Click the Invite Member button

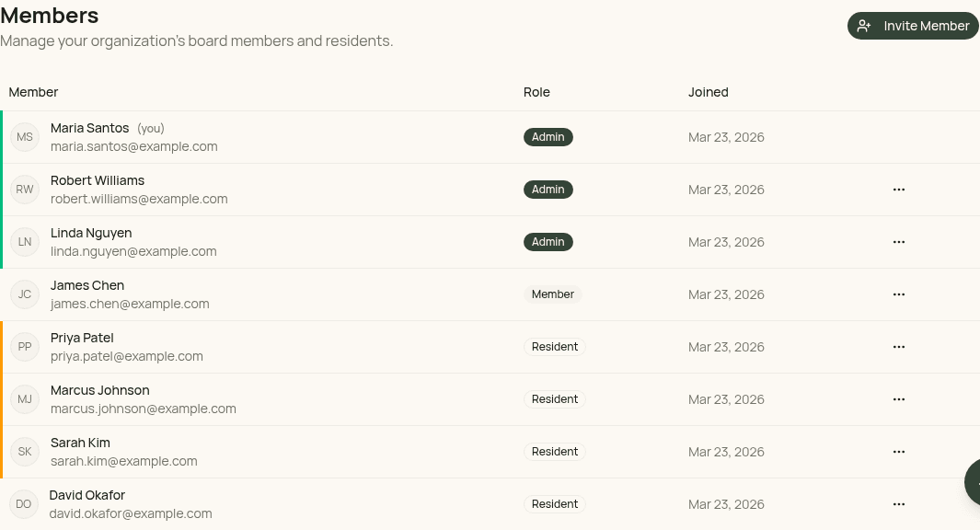pyautogui.click(x=913, y=26)
